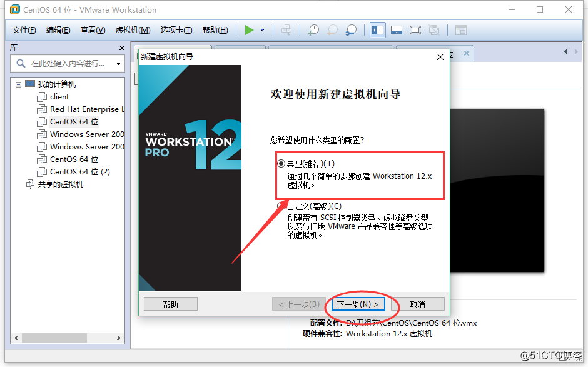Image resolution: width=588 pixels, height=367 pixels.
Task: Click the library scrollbar right arrow
Action: (118, 338)
